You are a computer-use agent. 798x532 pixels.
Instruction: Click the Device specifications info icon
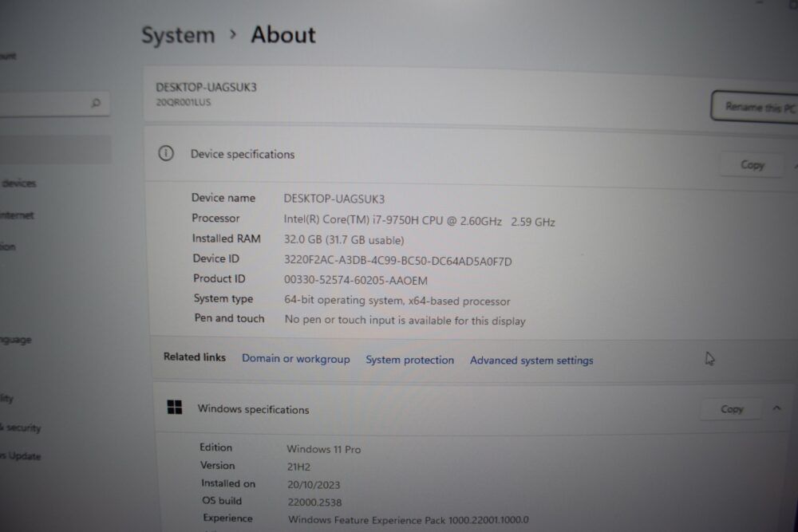166,153
